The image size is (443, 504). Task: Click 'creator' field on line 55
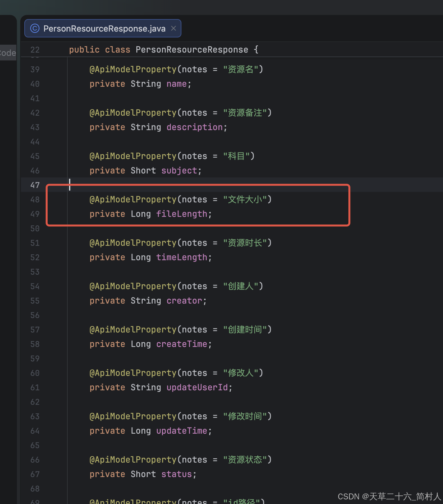184,301
